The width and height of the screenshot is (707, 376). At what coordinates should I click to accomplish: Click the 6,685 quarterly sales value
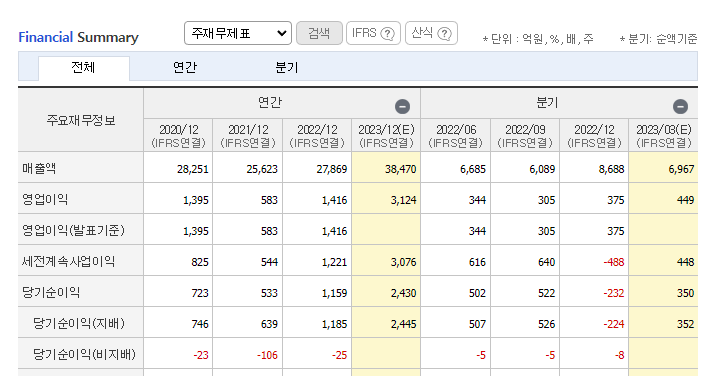click(473, 170)
